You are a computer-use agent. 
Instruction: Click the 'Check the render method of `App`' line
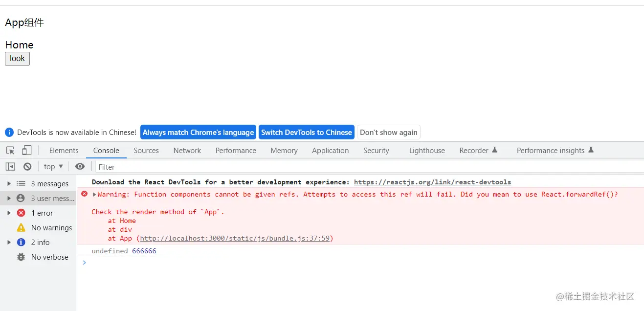point(157,212)
